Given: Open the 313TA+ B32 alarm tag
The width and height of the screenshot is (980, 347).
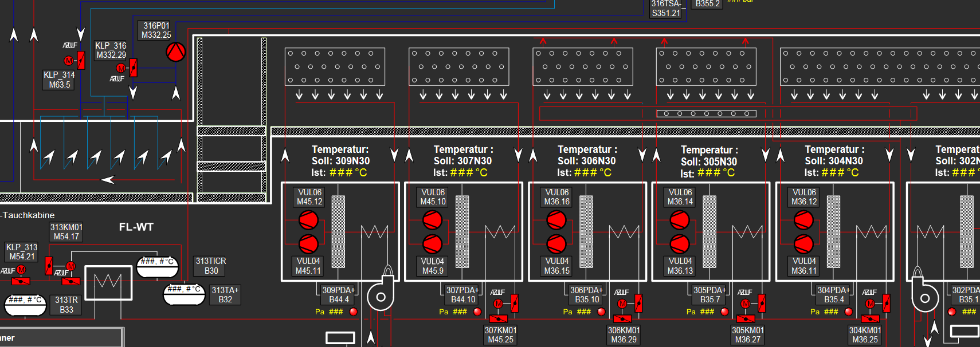Looking at the screenshot, I should [x=225, y=295].
